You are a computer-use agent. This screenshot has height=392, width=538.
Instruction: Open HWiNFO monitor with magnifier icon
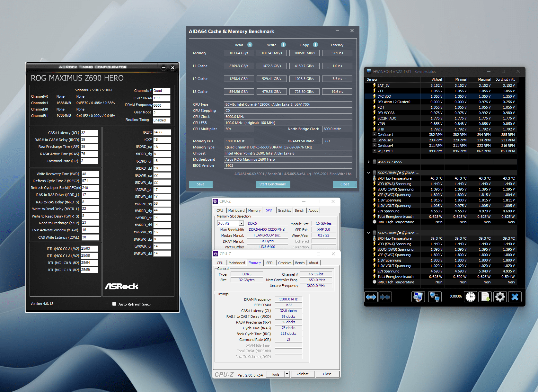418,297
